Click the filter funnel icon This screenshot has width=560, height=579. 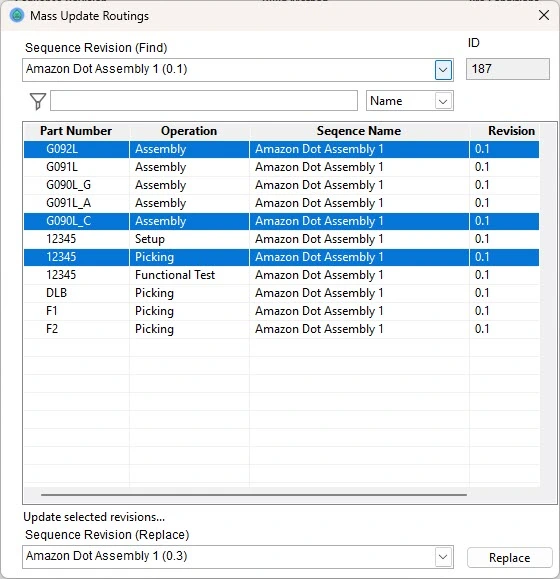(38, 101)
